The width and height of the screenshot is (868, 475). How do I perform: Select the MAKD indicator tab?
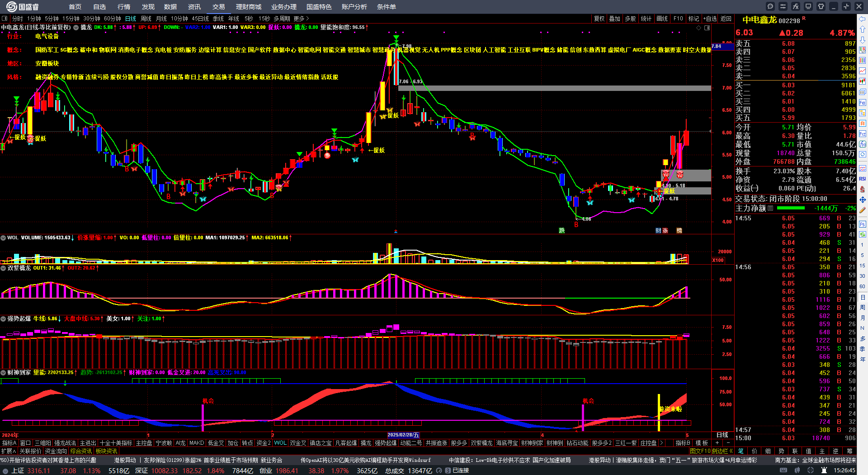point(197,443)
